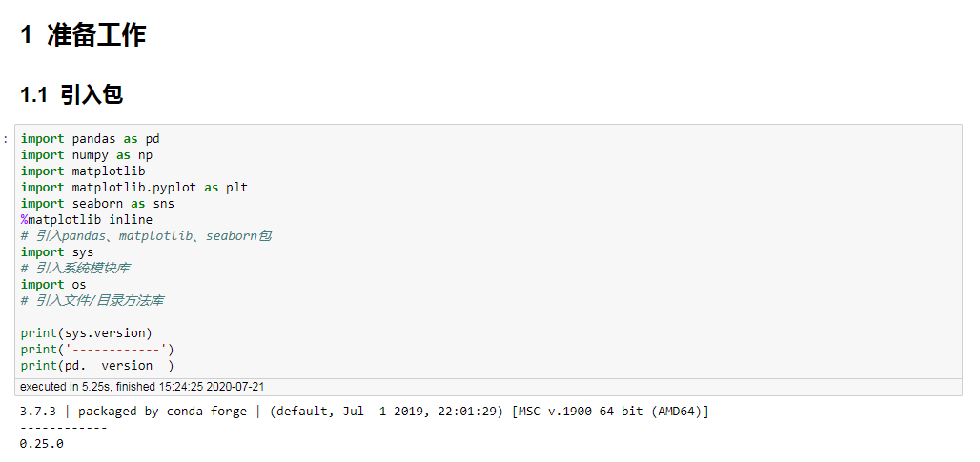980x462 pixels.
Task: Click the 'executed in 5.25s' timing bar
Action: 488,387
